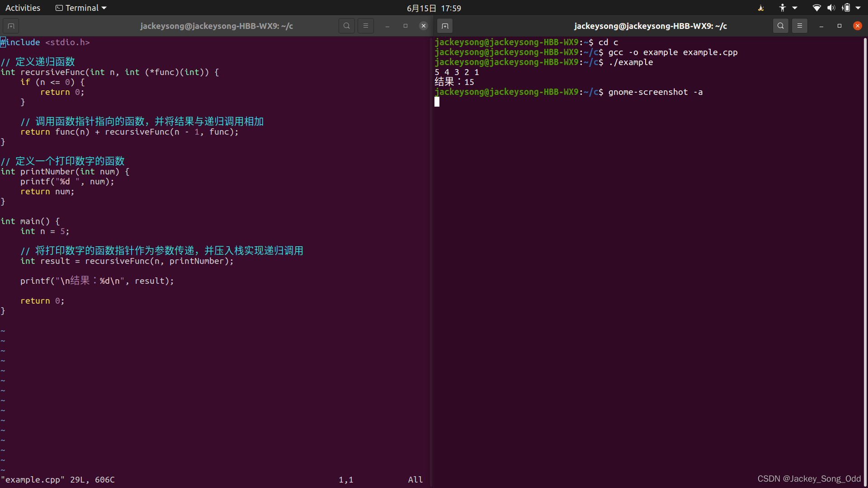This screenshot has height=488, width=868.
Task: Click the right terminal tab title
Action: (x=650, y=26)
